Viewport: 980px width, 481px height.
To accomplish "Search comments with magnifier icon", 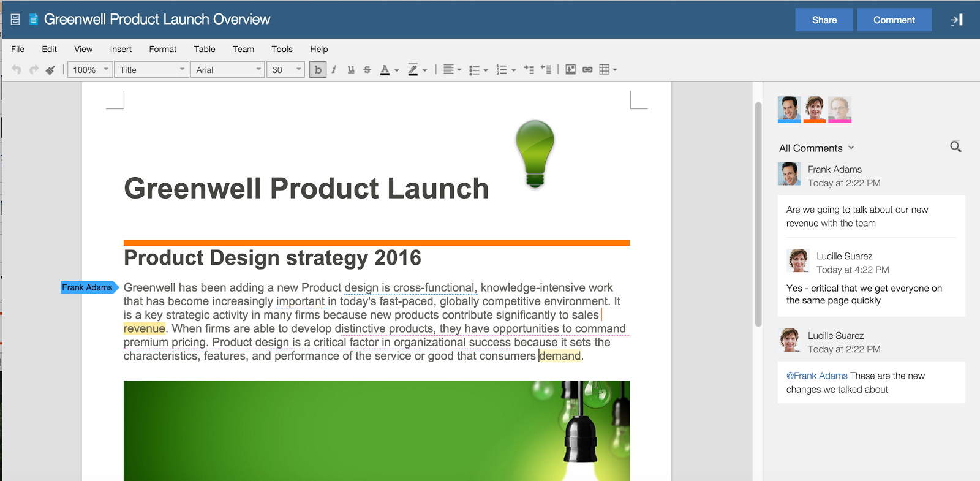I will pos(956,146).
